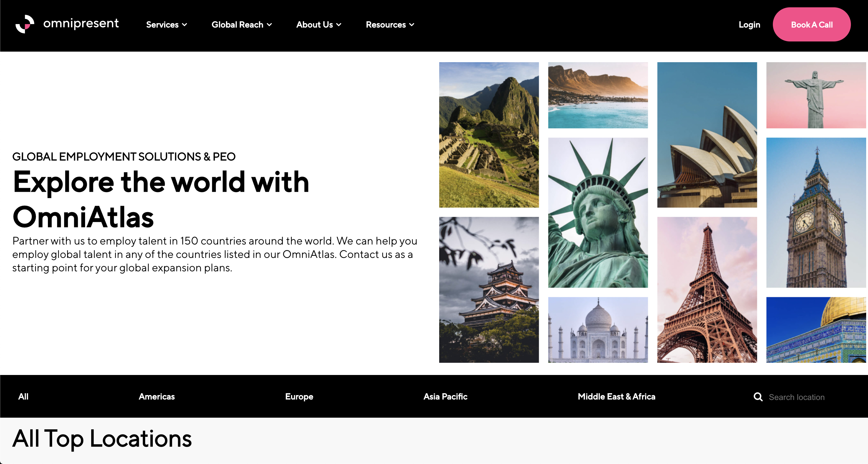Click the Machu Picchu photo
Viewport: 868px width, 464px height.
(489, 135)
